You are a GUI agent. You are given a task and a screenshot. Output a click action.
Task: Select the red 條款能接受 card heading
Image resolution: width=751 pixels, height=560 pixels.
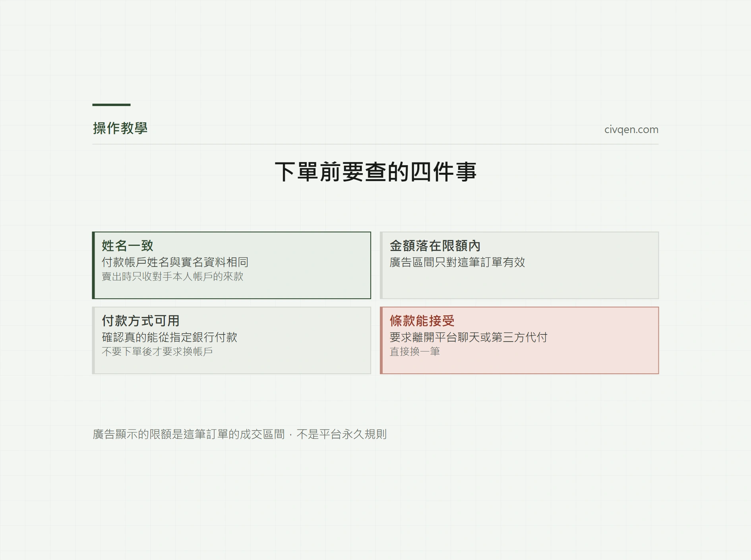tap(422, 321)
